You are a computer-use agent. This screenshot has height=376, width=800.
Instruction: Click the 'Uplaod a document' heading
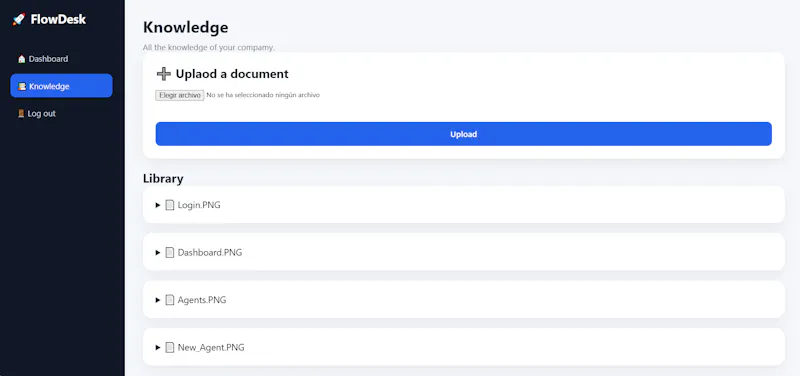[232, 74]
